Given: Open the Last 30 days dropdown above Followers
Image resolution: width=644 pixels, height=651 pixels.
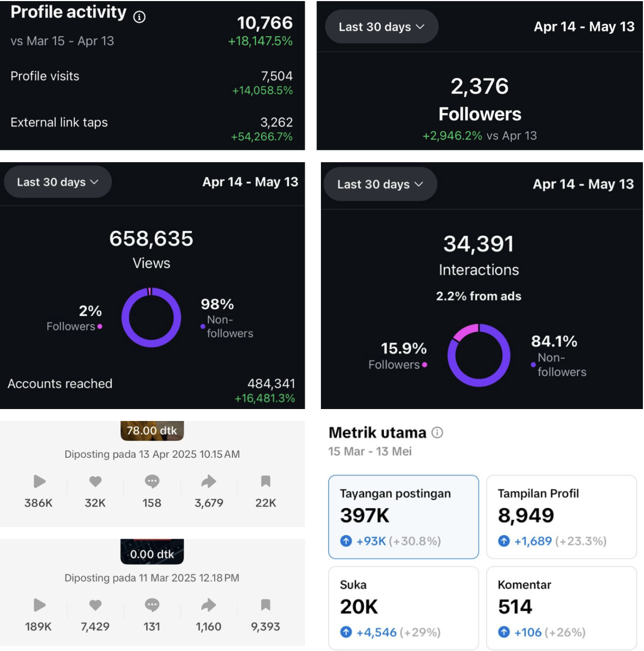Looking at the screenshot, I should tap(382, 27).
